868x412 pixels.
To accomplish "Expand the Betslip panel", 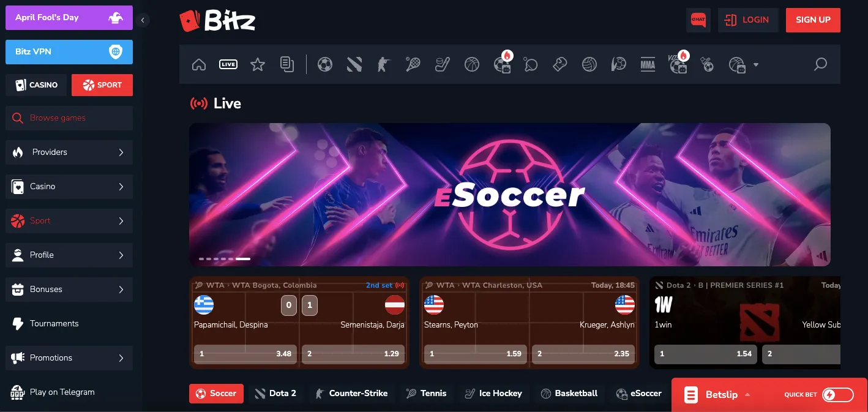I will (722, 395).
